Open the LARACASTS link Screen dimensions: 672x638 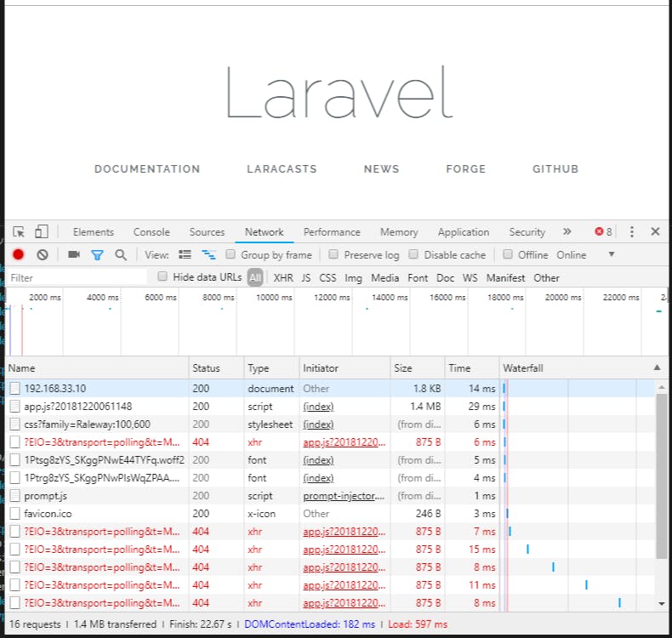pyautogui.click(x=282, y=168)
